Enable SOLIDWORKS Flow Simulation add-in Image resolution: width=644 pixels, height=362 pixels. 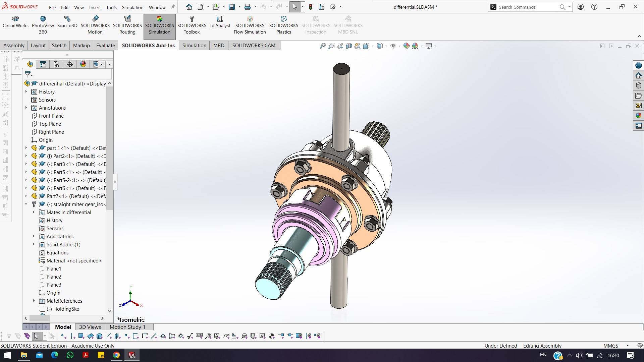click(250, 25)
